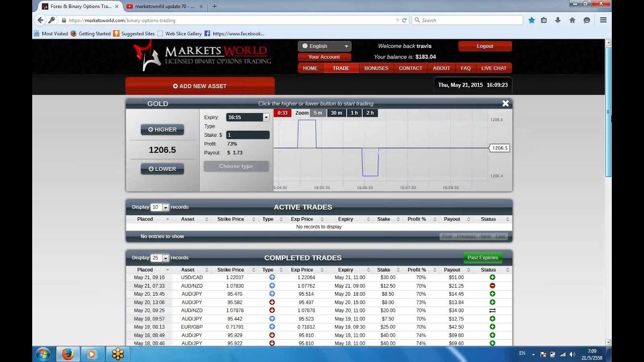This screenshot has height=362, width=644.
Task: Open Windows Start button
Action: pos(42,354)
